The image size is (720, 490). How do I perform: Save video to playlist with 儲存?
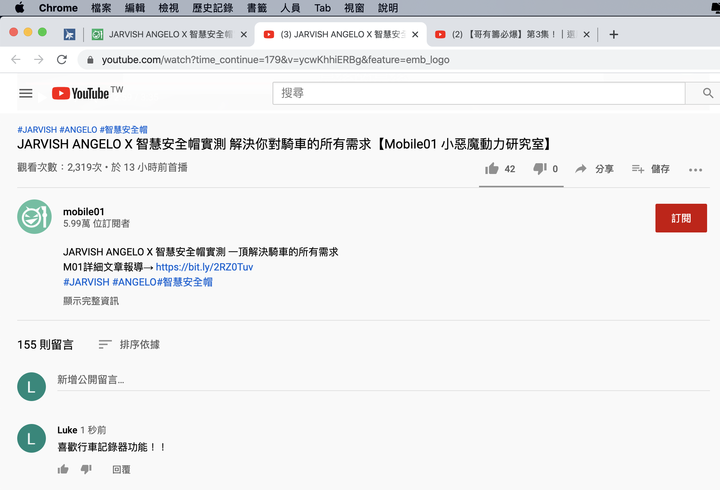point(651,169)
